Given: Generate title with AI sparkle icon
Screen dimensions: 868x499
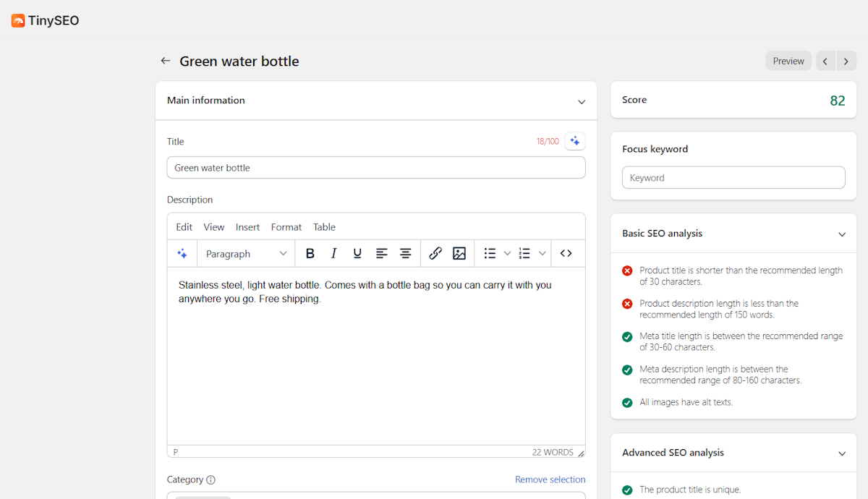Looking at the screenshot, I should [575, 141].
